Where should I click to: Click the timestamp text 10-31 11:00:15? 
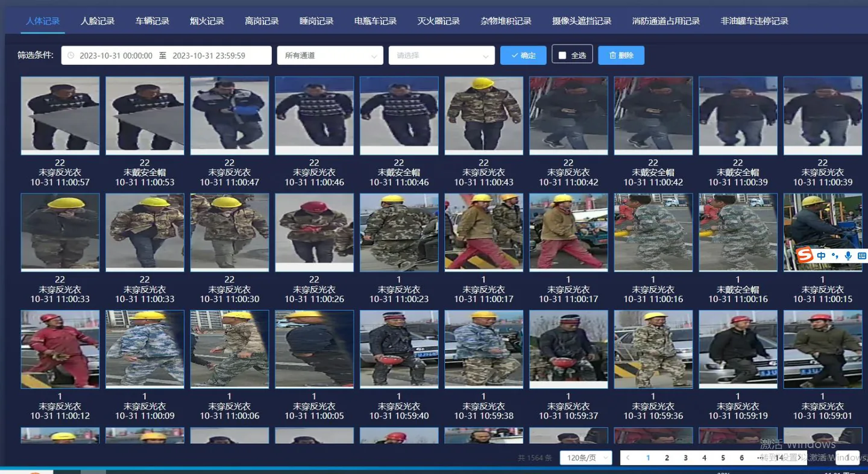click(823, 299)
